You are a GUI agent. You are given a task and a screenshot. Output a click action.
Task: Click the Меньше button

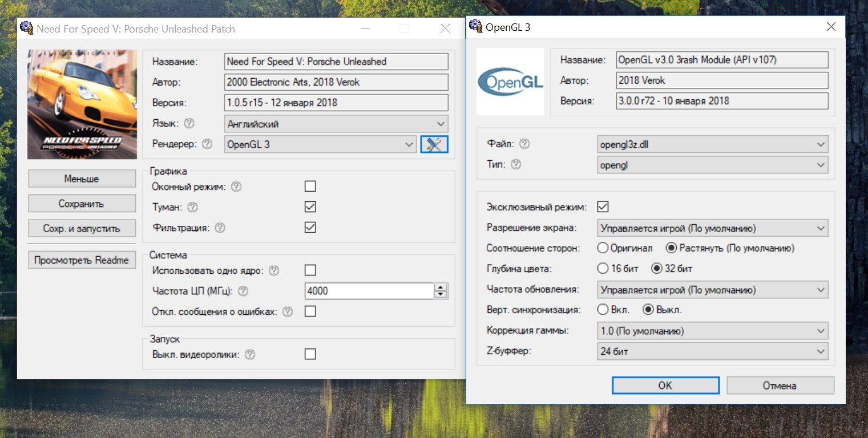coord(82,179)
